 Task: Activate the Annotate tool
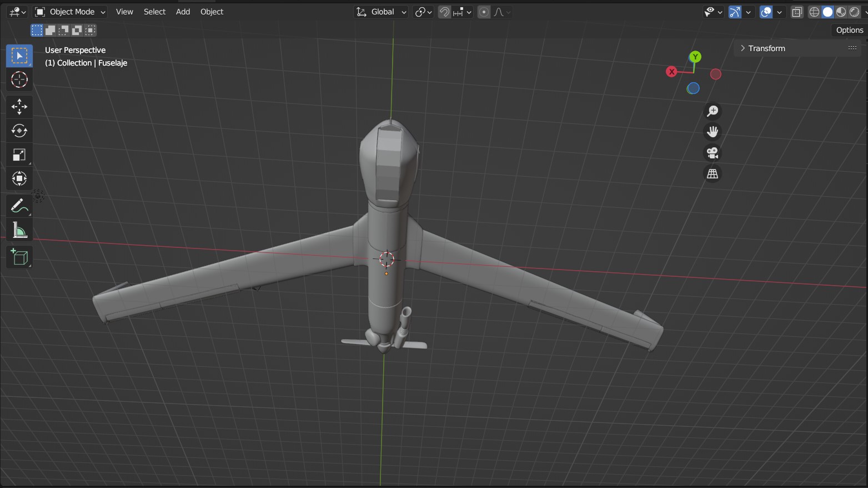[x=19, y=205]
